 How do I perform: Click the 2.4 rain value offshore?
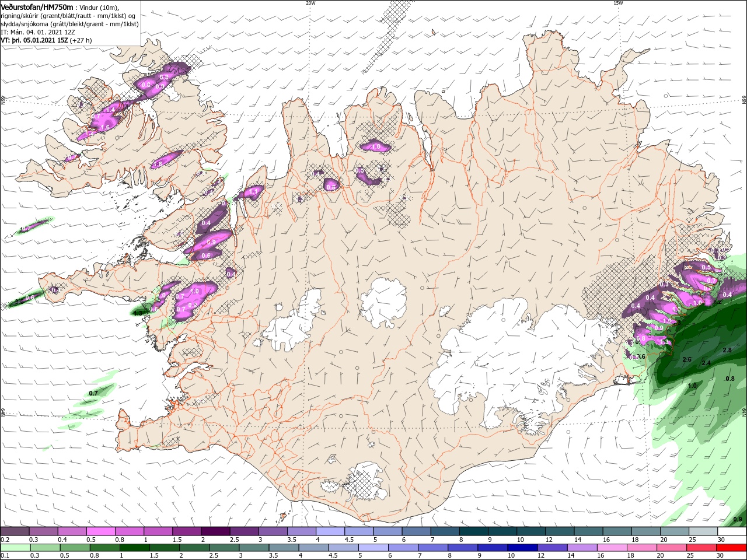[706, 363]
